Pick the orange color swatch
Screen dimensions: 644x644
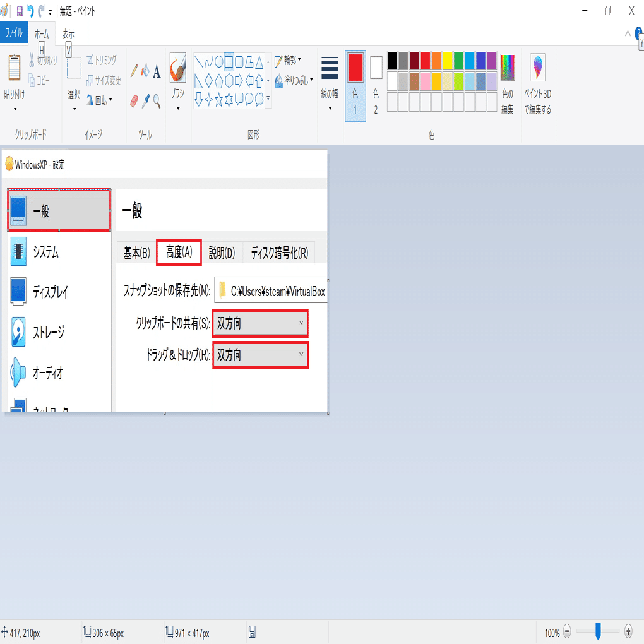[436, 61]
